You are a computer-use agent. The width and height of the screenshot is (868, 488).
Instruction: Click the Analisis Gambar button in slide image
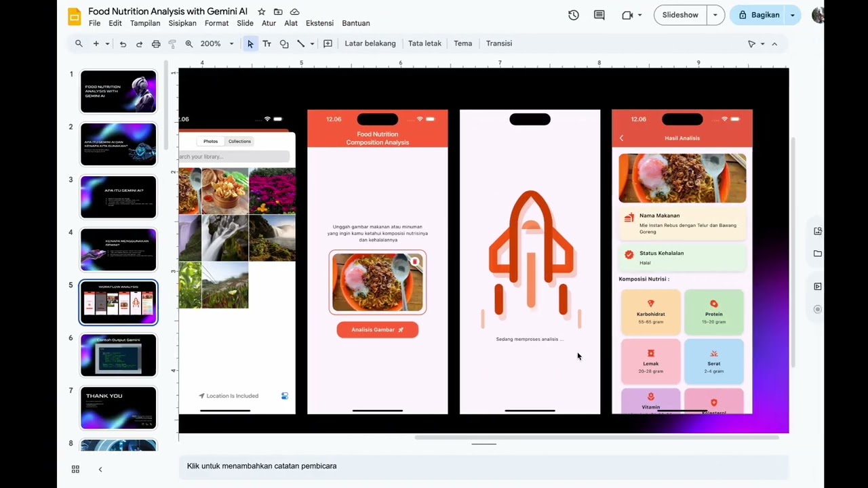(x=378, y=329)
